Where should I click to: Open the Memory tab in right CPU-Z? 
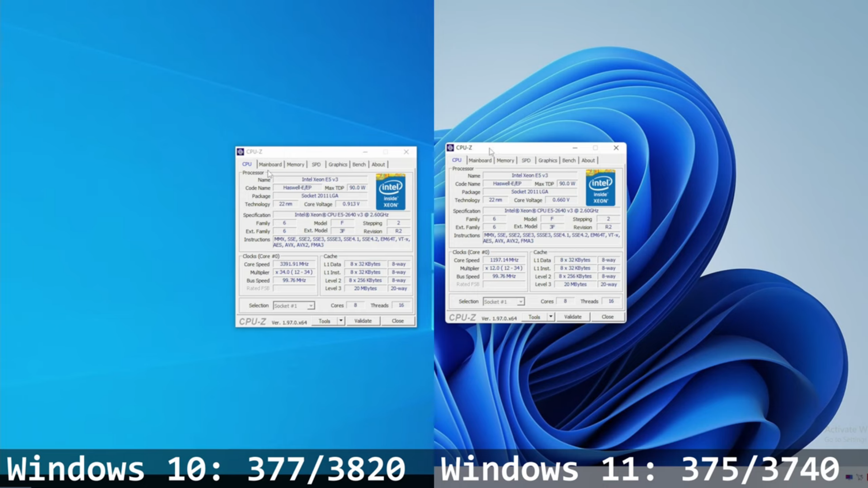pos(505,160)
